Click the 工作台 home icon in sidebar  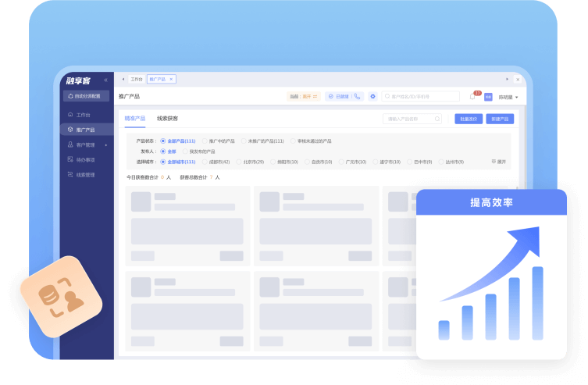click(70, 115)
